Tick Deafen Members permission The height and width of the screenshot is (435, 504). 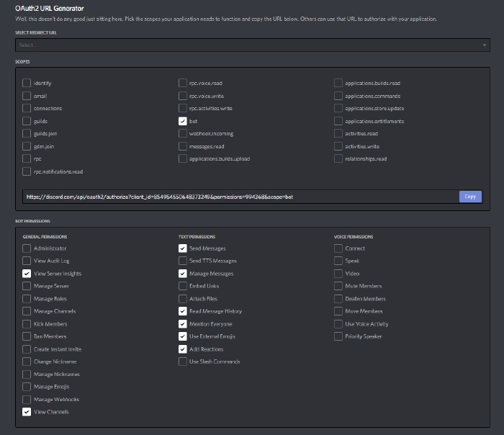[x=338, y=299]
